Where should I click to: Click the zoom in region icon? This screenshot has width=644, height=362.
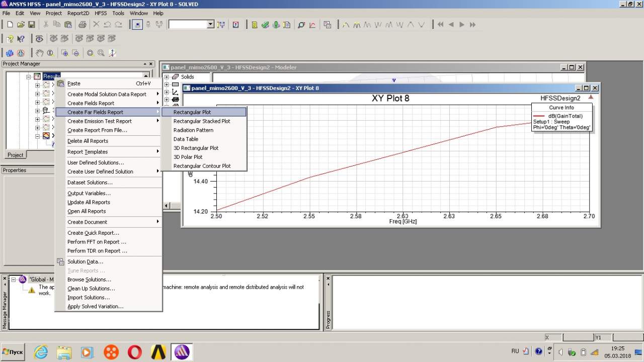tap(64, 53)
